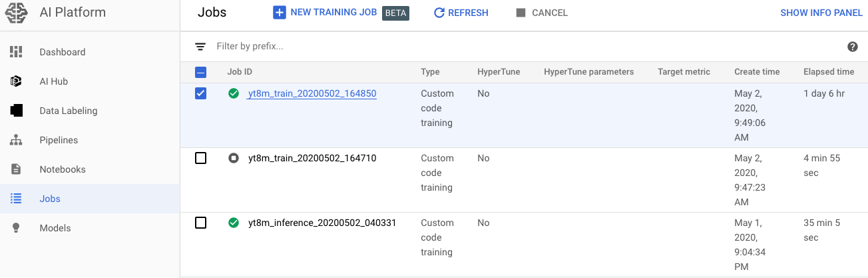This screenshot has width=868, height=278.
Task: Click create time May 2, 2020, 9:47:23 AM
Action: coord(752,180)
